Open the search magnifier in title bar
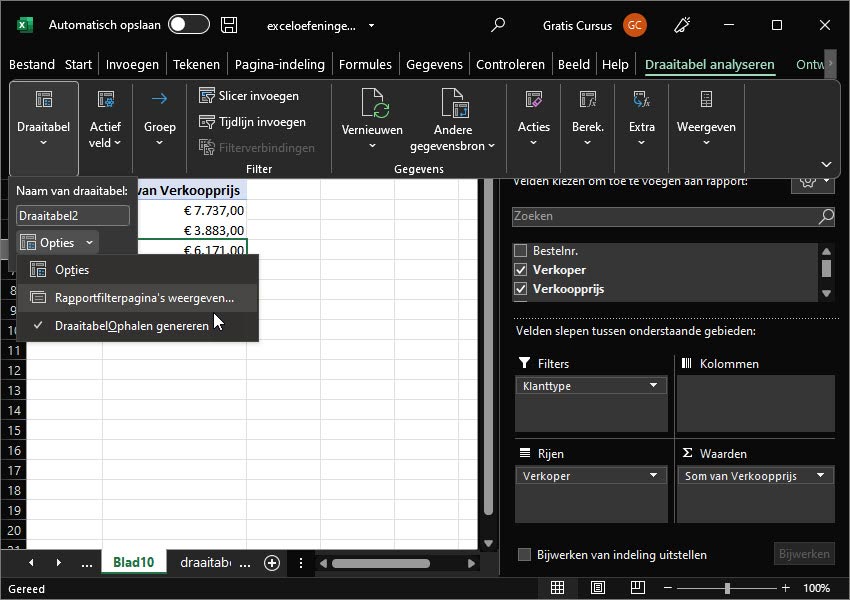The width and height of the screenshot is (850, 600). 498,25
